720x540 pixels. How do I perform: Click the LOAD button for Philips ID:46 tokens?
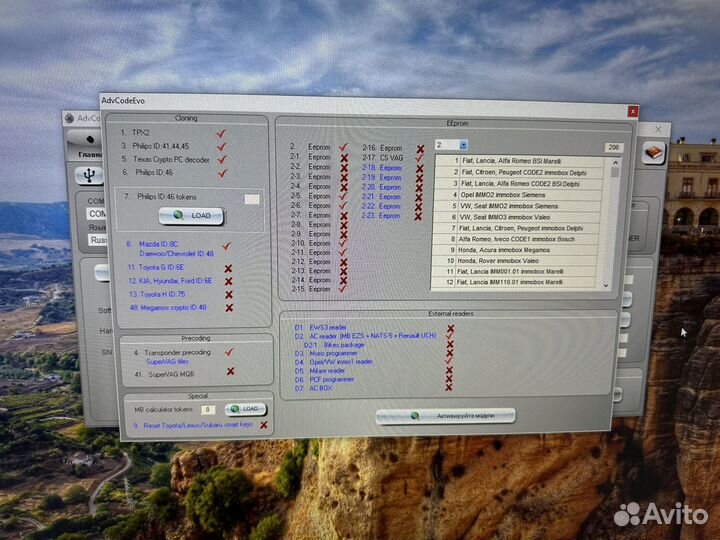coord(191,215)
